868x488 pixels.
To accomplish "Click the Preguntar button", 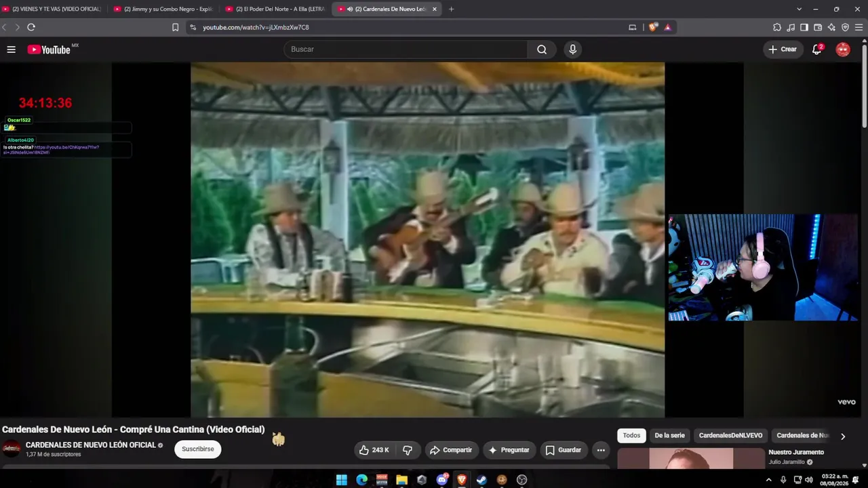I will coord(509,450).
